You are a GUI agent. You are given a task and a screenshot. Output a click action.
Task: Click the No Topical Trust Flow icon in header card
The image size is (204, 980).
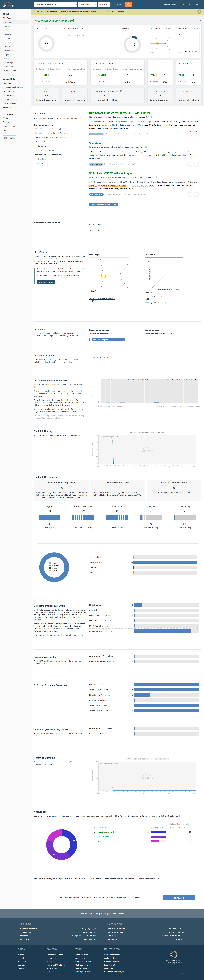coord(65,35)
